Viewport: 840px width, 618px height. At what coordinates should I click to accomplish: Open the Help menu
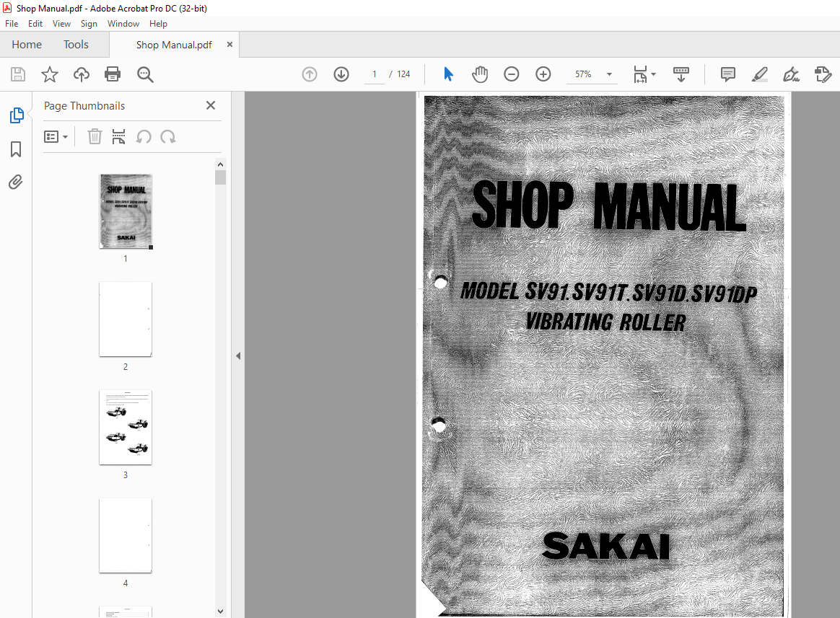tap(158, 24)
